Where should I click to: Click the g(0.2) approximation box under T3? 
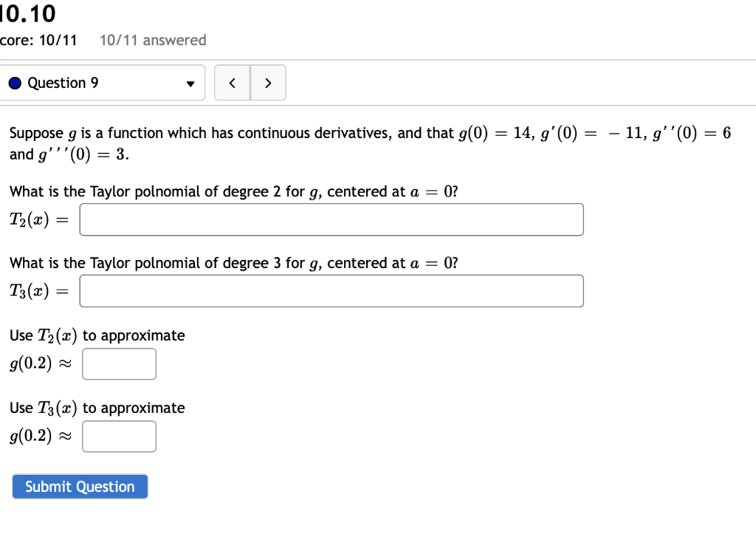pos(119,436)
